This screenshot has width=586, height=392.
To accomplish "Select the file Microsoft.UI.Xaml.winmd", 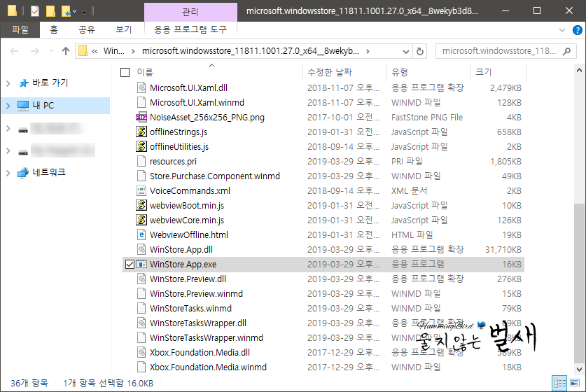I will [197, 103].
